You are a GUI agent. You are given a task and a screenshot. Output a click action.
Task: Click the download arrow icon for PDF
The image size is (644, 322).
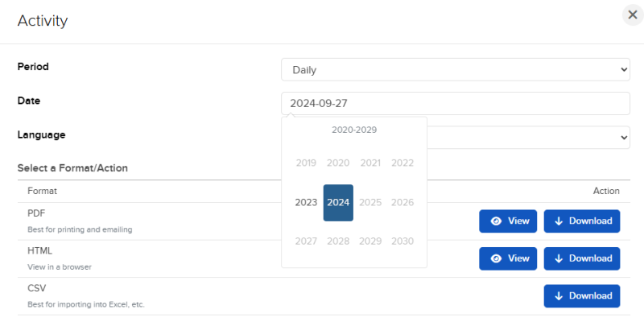[x=558, y=221]
